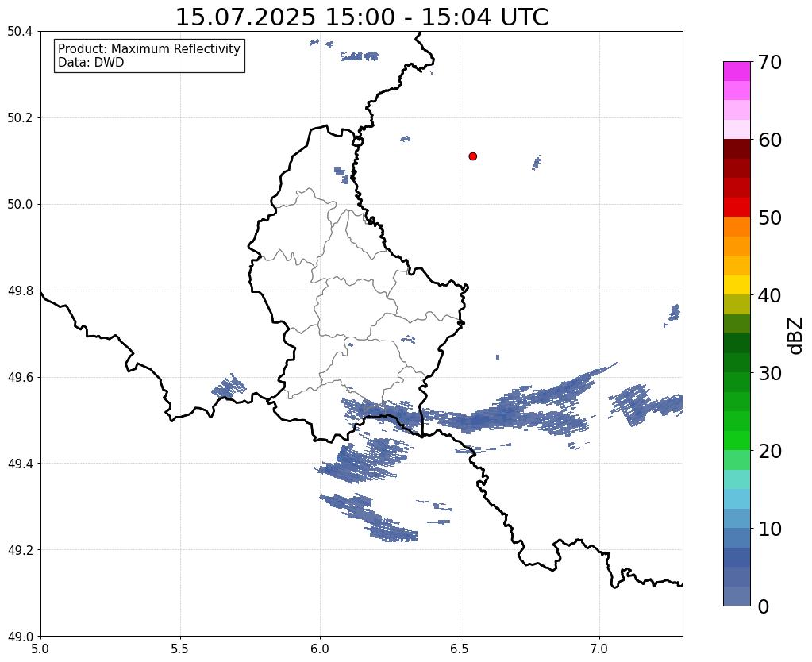812x662 pixels.
Task: Pick the dark maroon swatch below 60 dBZ
Action: [737, 149]
